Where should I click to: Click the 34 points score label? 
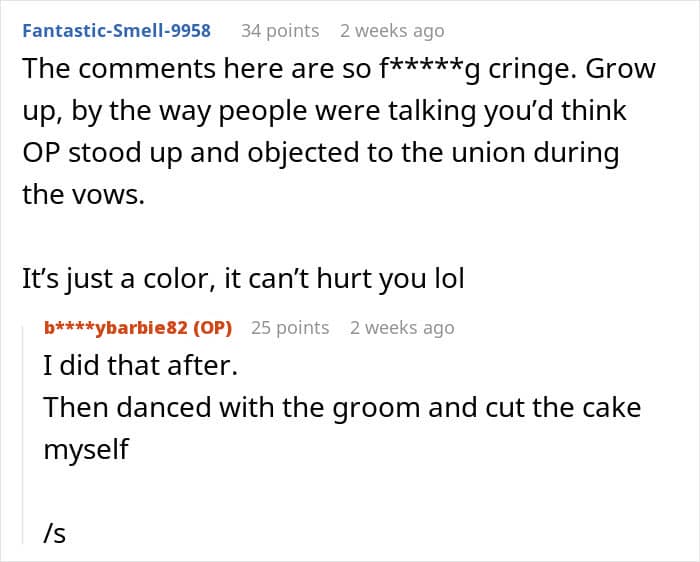click(280, 31)
